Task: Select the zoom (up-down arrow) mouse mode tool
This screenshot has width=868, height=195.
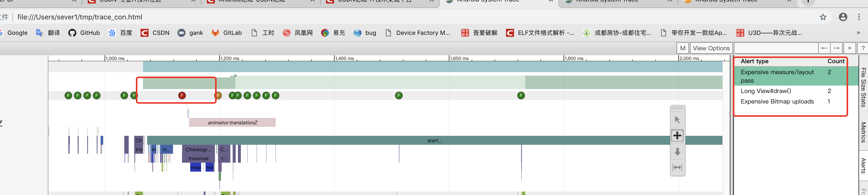Action: (x=677, y=152)
